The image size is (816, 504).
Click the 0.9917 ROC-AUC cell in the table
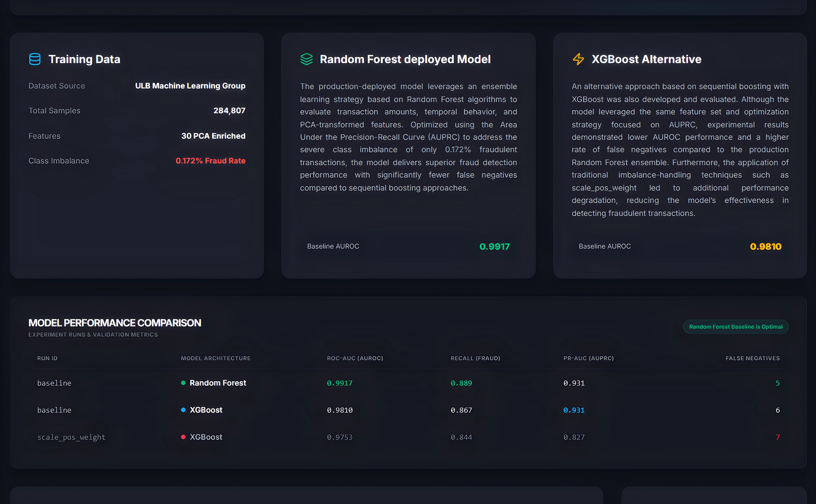click(x=340, y=383)
